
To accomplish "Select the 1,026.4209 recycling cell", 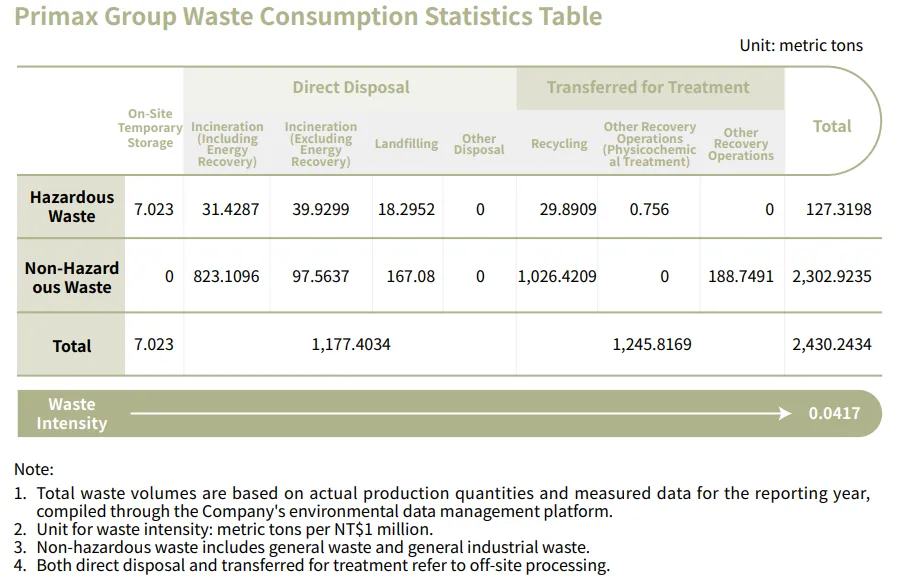I will (x=557, y=276).
